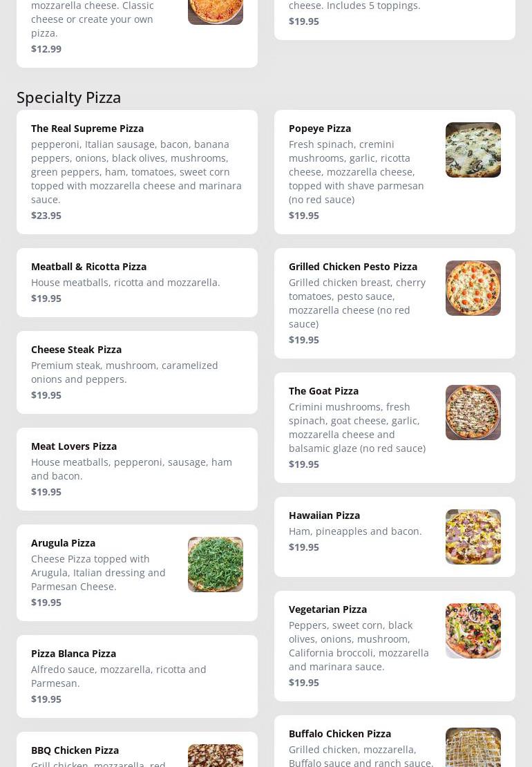Screen dimensions: 532x767
Task: Click the Vegetarian Pizza ingredients description
Action: coord(359,646)
